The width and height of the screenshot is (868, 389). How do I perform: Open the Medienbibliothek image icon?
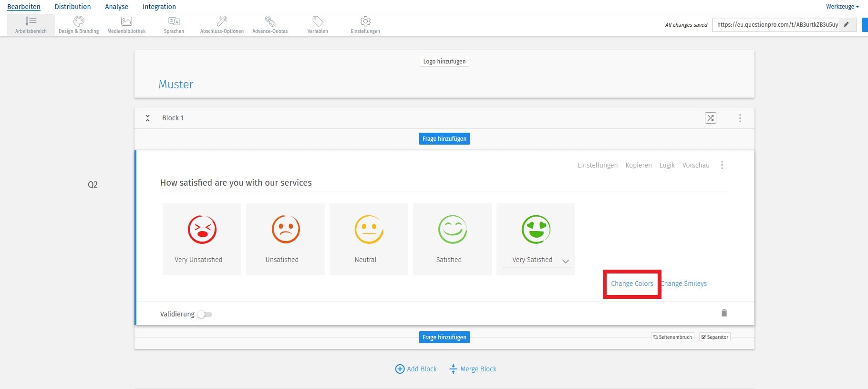coord(126,21)
